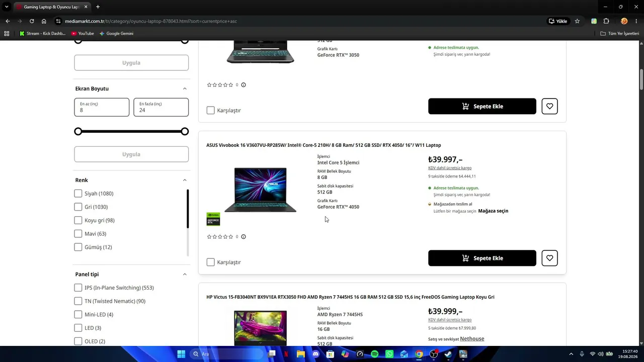Open the Google Gemini bookmark
Image resolution: width=644 pixels, height=362 pixels.
116,34
